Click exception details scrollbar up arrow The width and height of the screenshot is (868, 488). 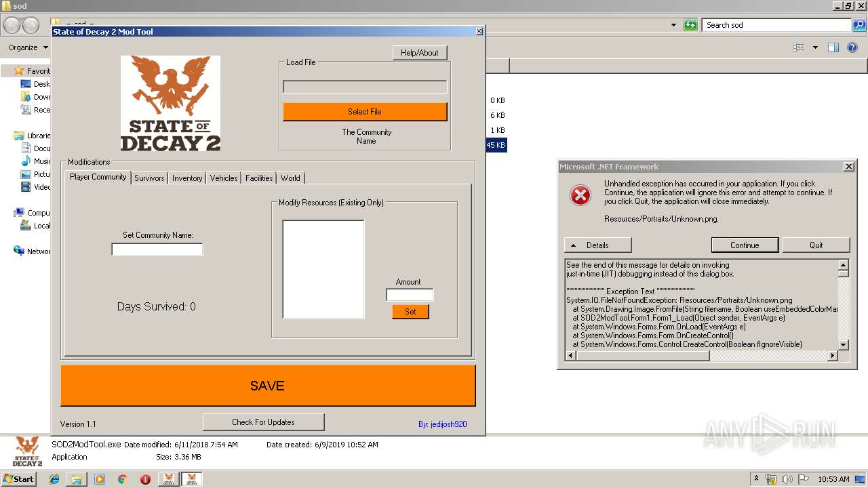point(844,265)
